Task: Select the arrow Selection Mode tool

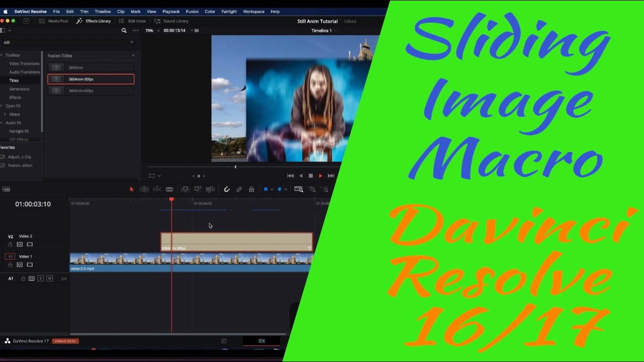Action: click(132, 190)
